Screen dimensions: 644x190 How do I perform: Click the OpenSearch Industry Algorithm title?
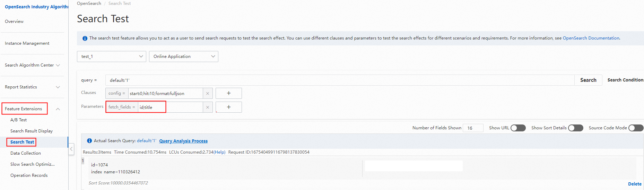(36, 7)
